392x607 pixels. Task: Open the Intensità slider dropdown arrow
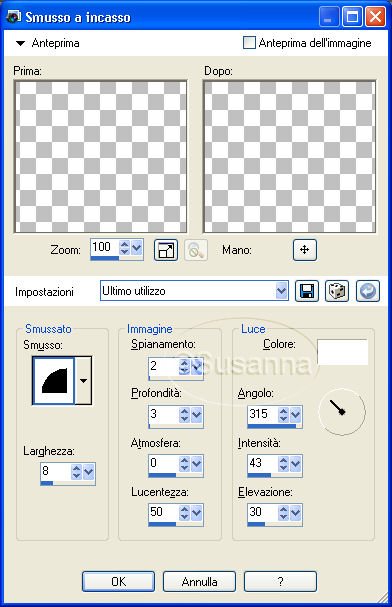pyautogui.click(x=296, y=463)
